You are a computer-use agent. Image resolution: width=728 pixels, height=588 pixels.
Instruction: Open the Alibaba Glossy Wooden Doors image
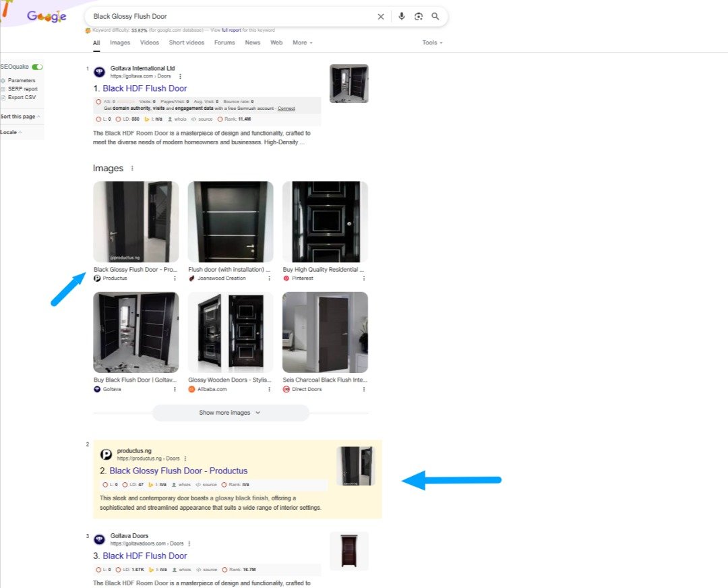(x=231, y=332)
